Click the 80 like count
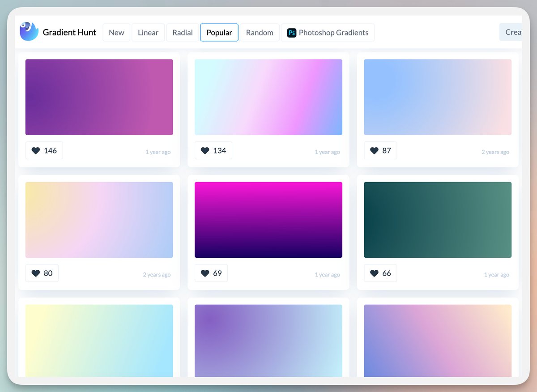Screen dimensions: 537x392 pyautogui.click(x=48, y=273)
